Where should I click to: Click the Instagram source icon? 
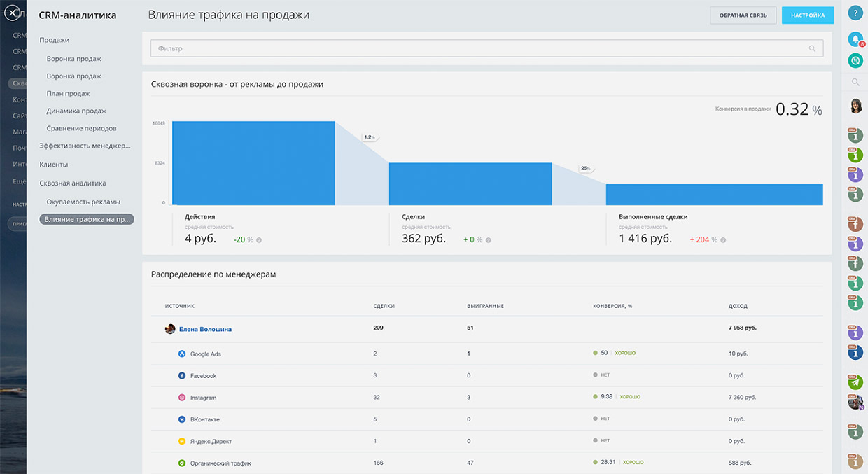click(181, 398)
